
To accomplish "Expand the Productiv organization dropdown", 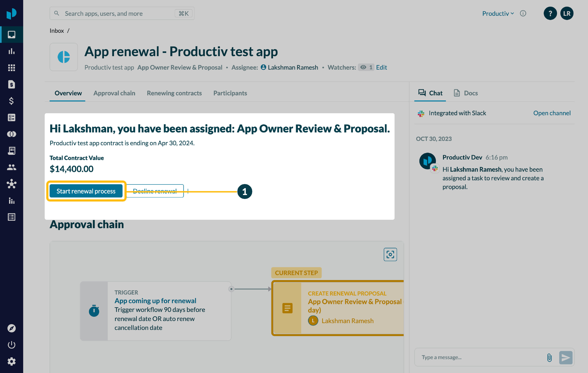I will (x=498, y=14).
